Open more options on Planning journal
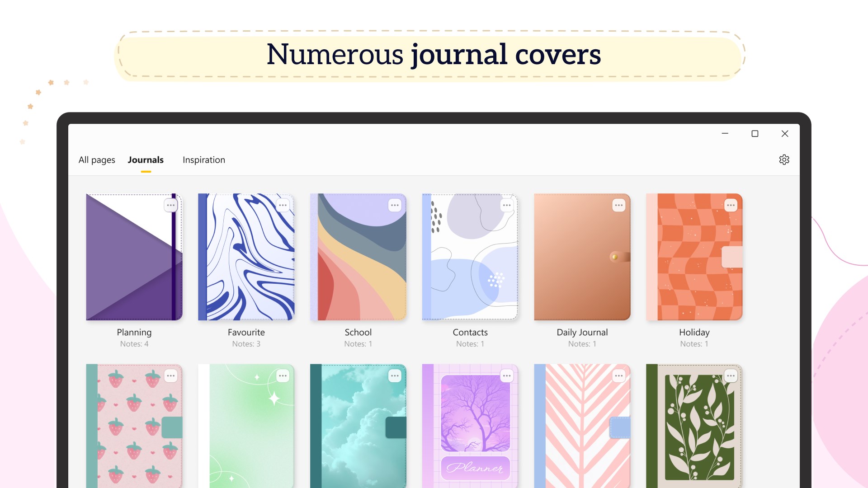 [170, 205]
